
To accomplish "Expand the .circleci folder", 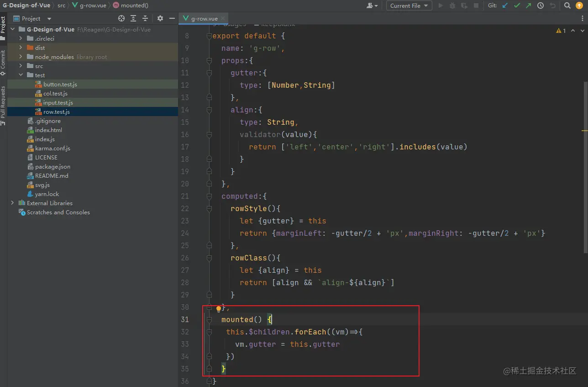I will tap(21, 38).
